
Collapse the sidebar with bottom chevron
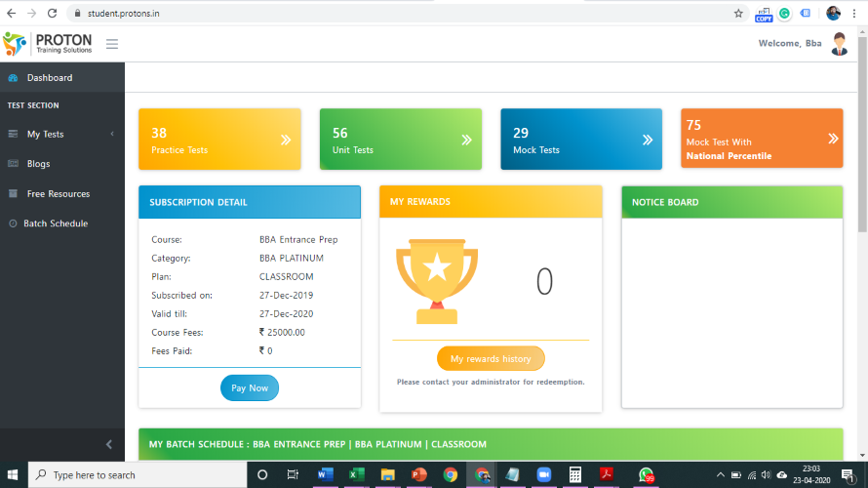pos(109,444)
